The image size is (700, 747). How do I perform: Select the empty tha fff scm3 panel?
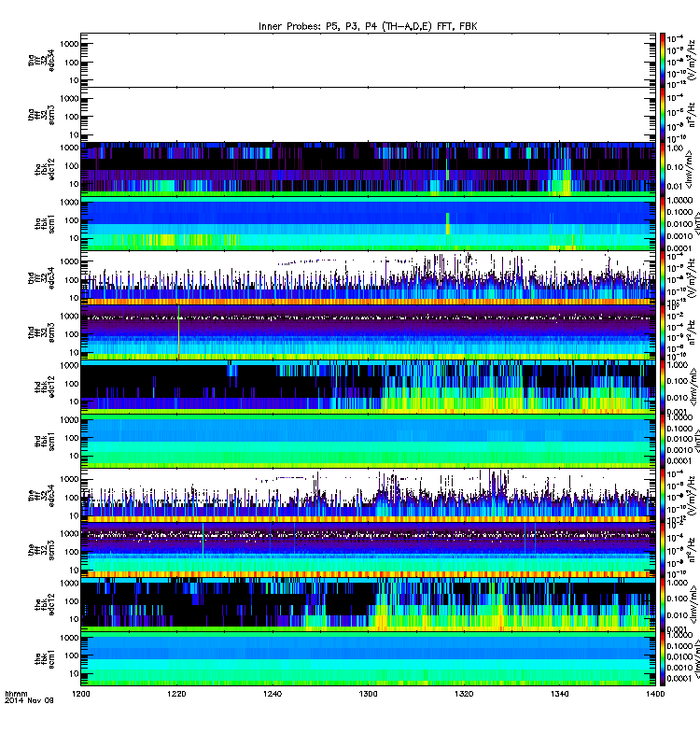(368, 114)
